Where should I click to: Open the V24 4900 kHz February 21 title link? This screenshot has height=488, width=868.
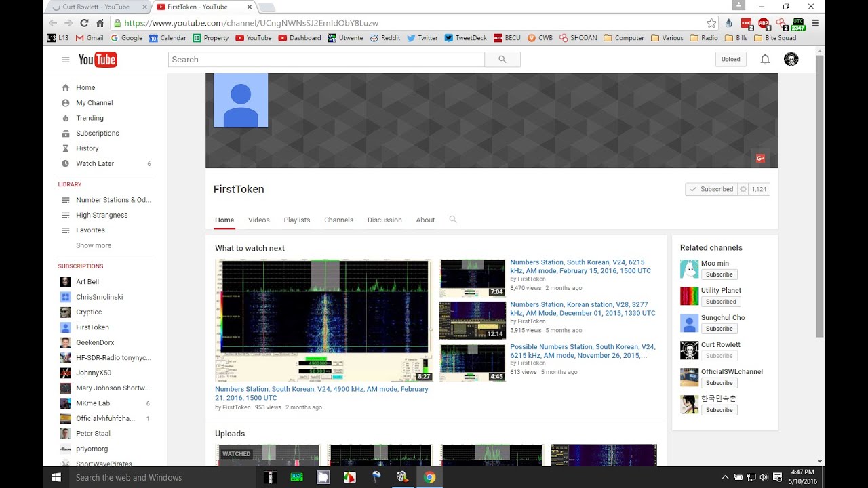(321, 394)
